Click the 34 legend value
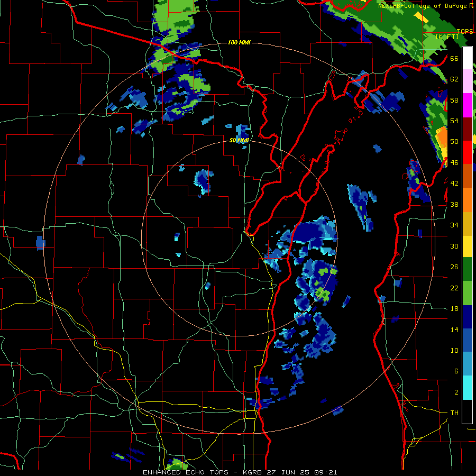This screenshot has height=476, width=476. (454, 225)
